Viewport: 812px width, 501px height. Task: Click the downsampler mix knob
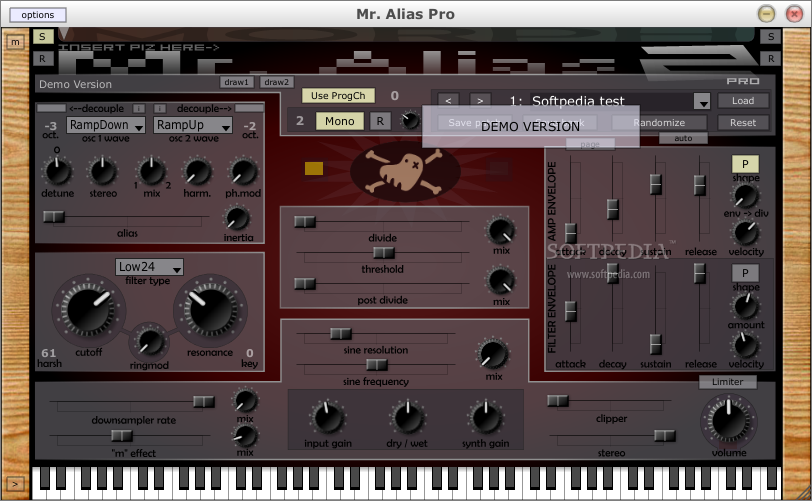245,400
